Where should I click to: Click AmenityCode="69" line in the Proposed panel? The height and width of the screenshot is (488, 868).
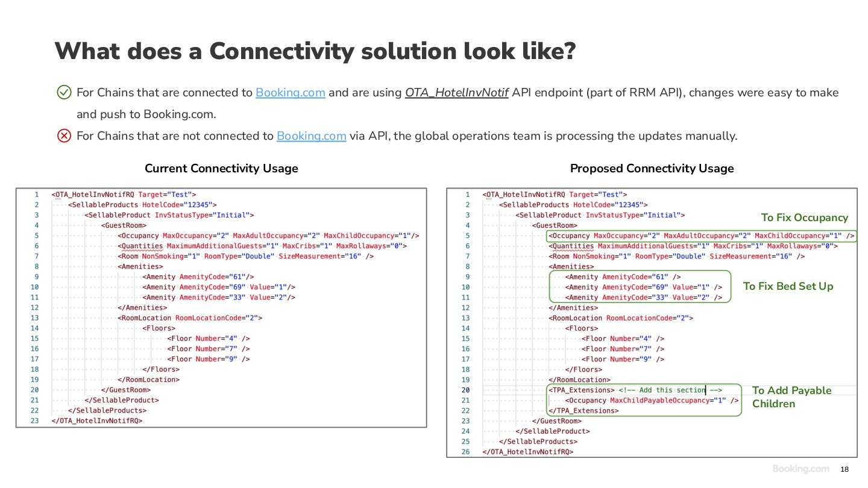644,287
